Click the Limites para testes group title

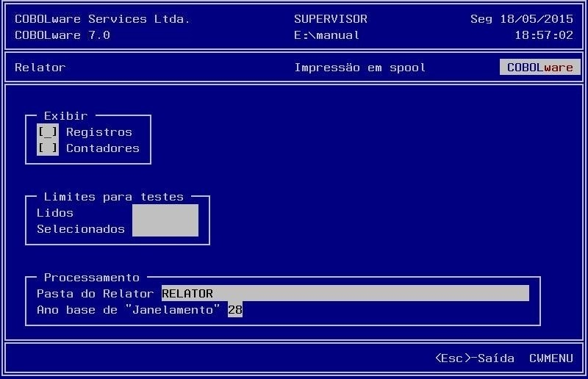click(x=114, y=196)
